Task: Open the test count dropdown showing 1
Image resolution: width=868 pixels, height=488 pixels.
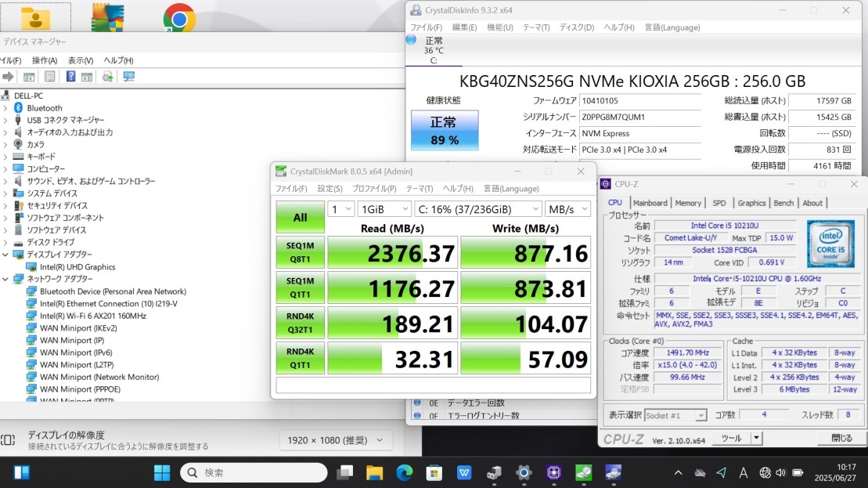Action: 341,209
